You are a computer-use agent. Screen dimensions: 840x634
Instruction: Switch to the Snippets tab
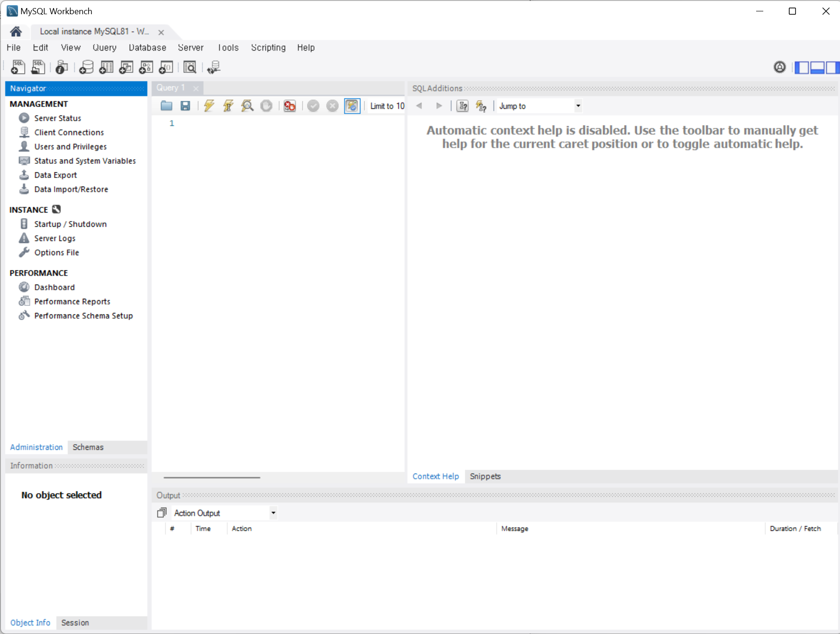(485, 476)
